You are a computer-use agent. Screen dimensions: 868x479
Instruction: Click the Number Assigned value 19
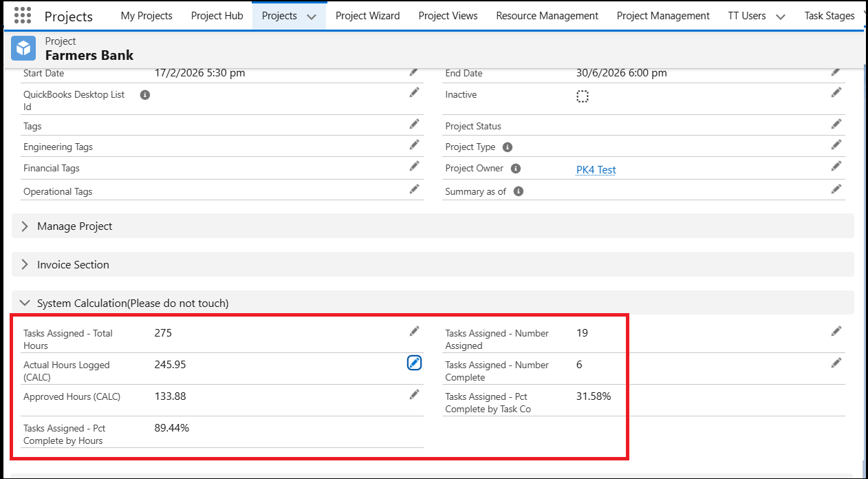pos(582,333)
